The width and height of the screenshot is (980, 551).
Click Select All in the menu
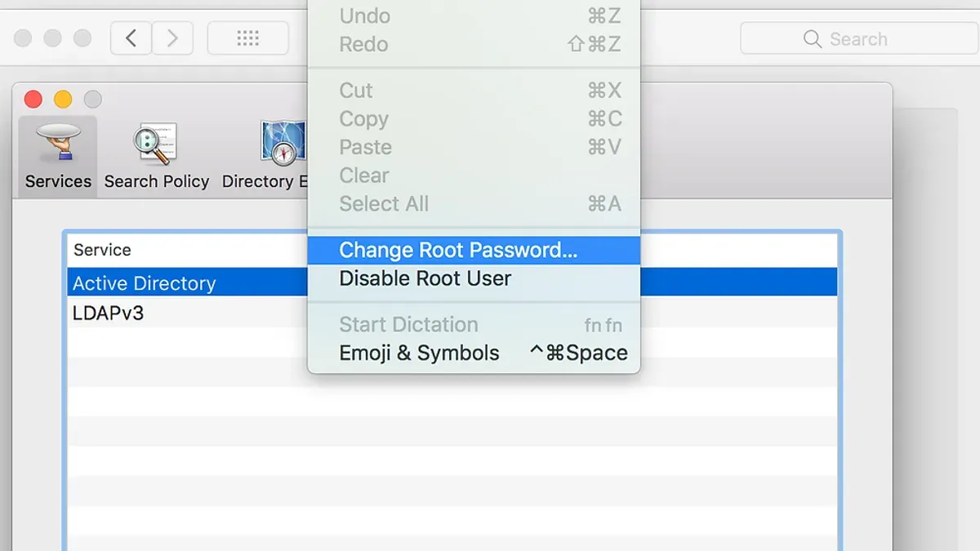point(474,204)
